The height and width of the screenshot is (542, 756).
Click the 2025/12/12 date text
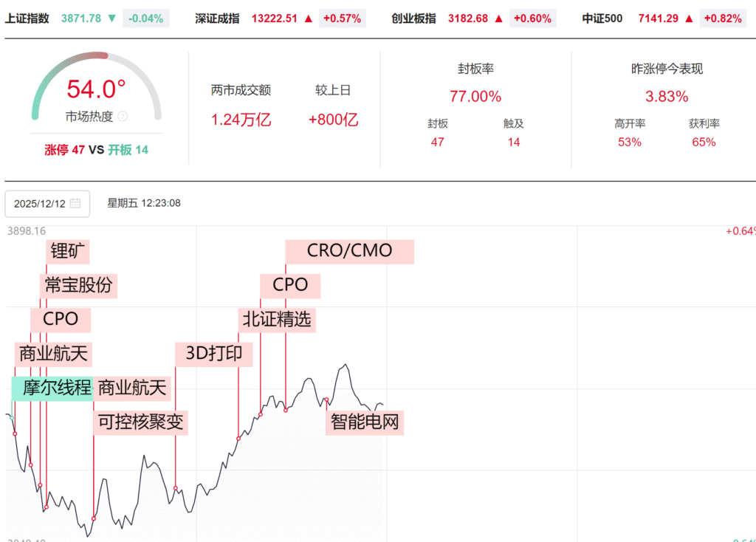pyautogui.click(x=40, y=203)
